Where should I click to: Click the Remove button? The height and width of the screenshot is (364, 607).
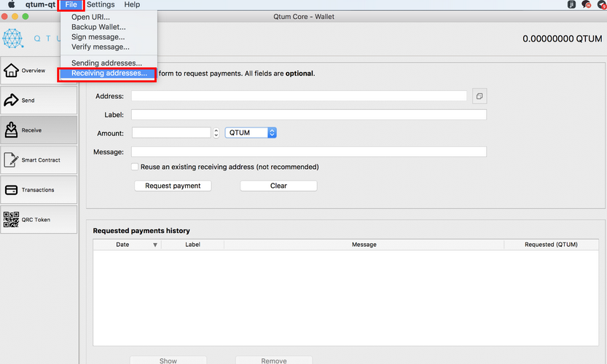pos(274,360)
